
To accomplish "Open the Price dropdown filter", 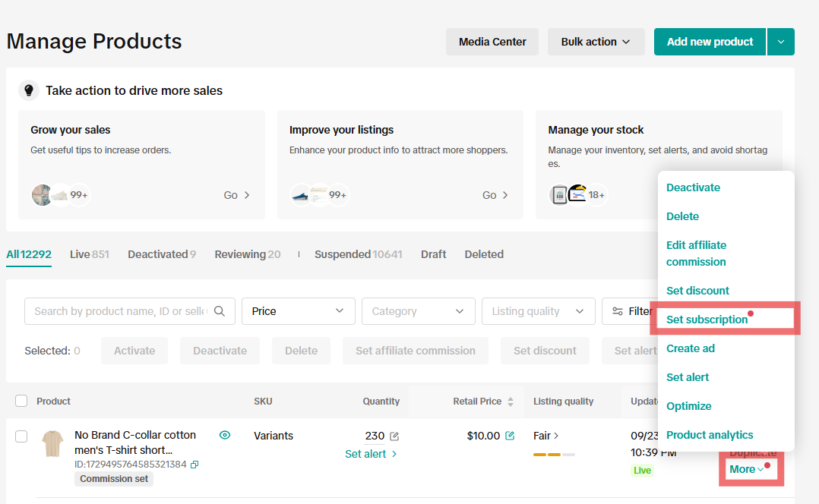I will tap(298, 311).
